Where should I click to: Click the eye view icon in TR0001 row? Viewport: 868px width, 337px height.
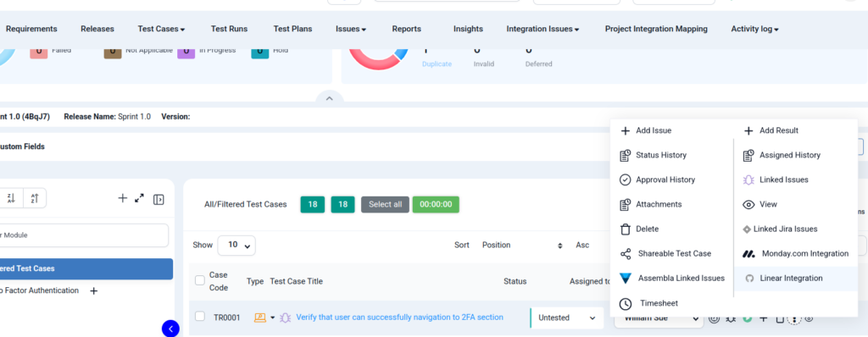point(809,318)
